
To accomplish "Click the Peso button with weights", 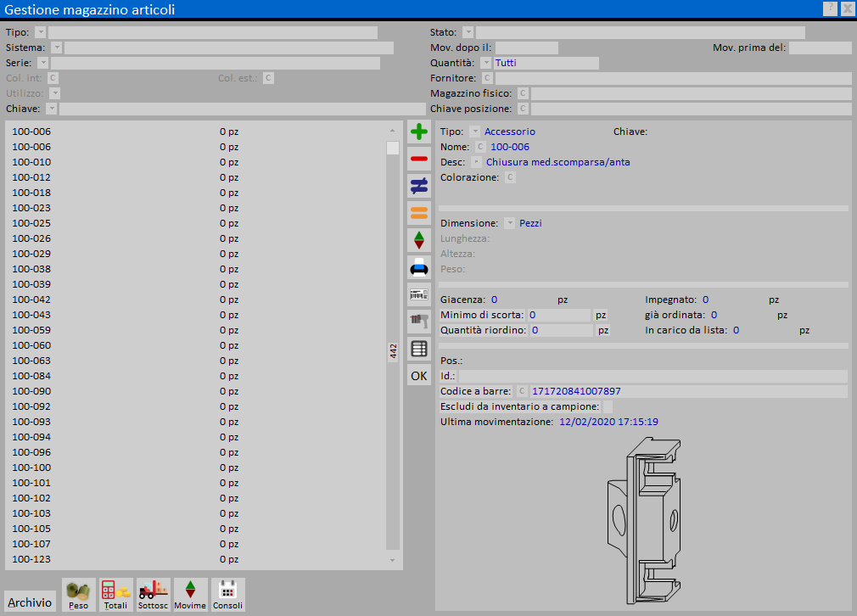I will [x=79, y=595].
